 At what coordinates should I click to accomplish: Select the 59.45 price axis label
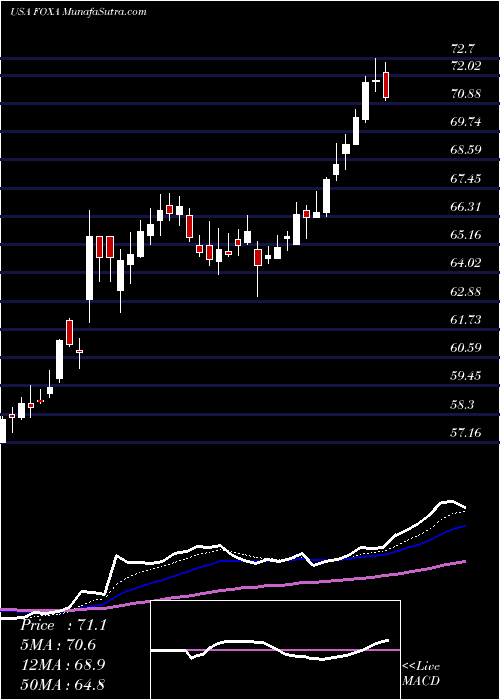[x=466, y=376]
